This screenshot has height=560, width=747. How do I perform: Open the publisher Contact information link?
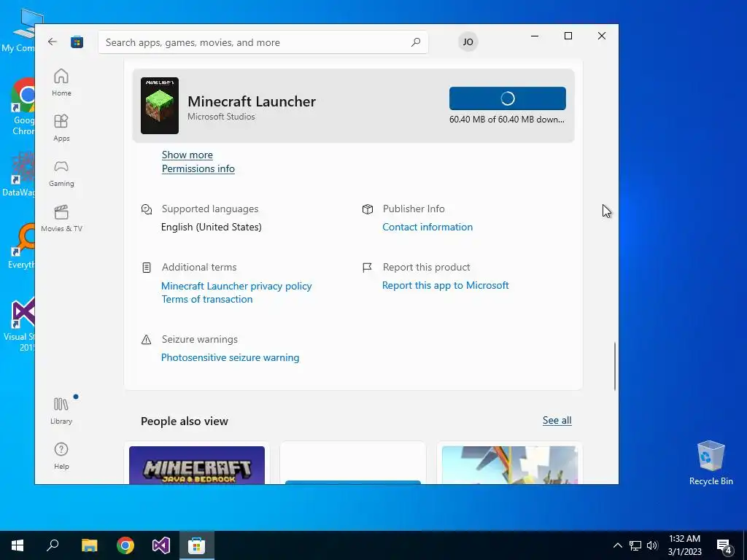tap(427, 227)
